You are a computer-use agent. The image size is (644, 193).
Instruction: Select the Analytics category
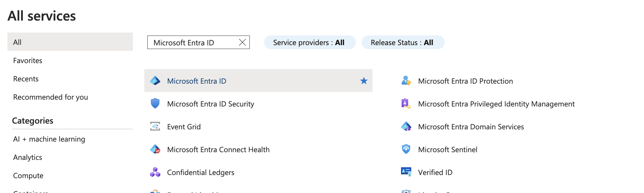(x=28, y=157)
